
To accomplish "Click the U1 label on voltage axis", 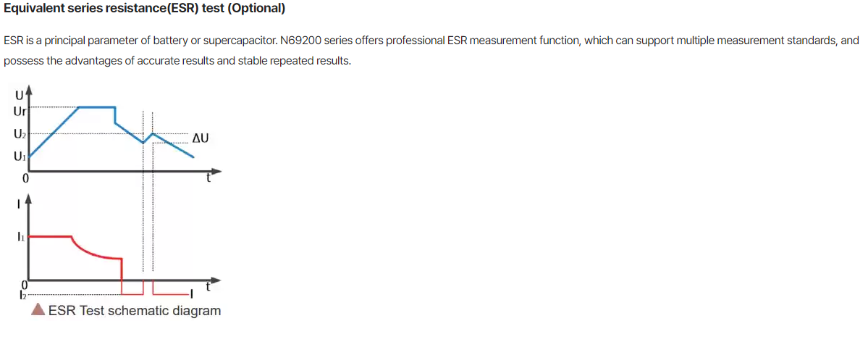I will tap(19, 157).
